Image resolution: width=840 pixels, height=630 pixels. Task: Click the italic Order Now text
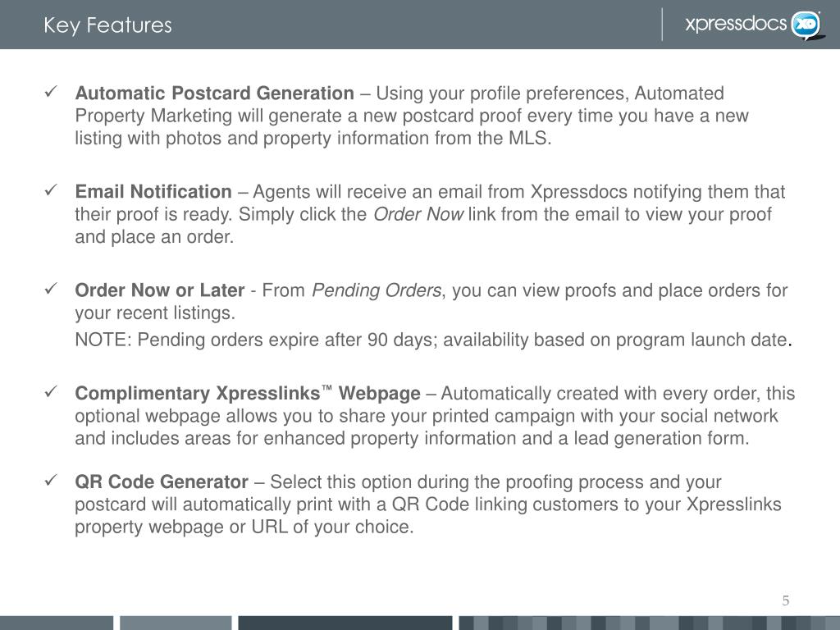click(418, 214)
